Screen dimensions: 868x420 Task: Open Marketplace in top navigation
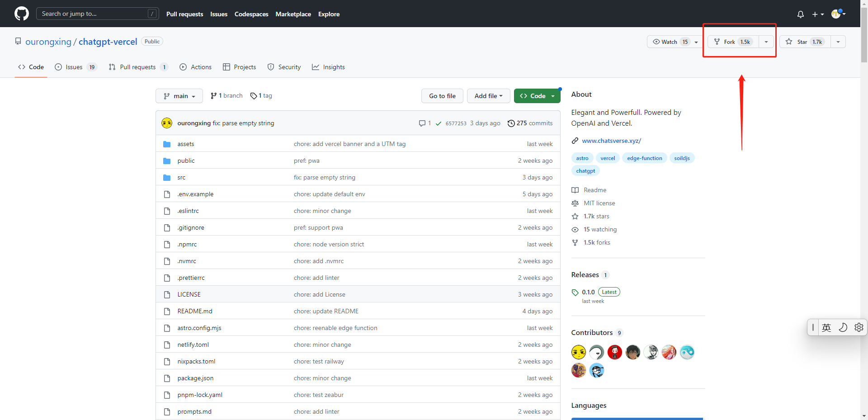(x=293, y=14)
